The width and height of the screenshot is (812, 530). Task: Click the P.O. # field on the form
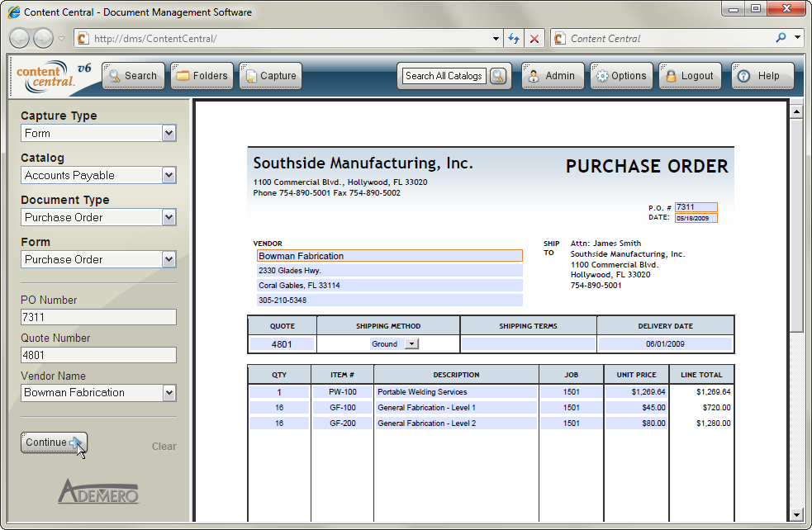pos(696,207)
